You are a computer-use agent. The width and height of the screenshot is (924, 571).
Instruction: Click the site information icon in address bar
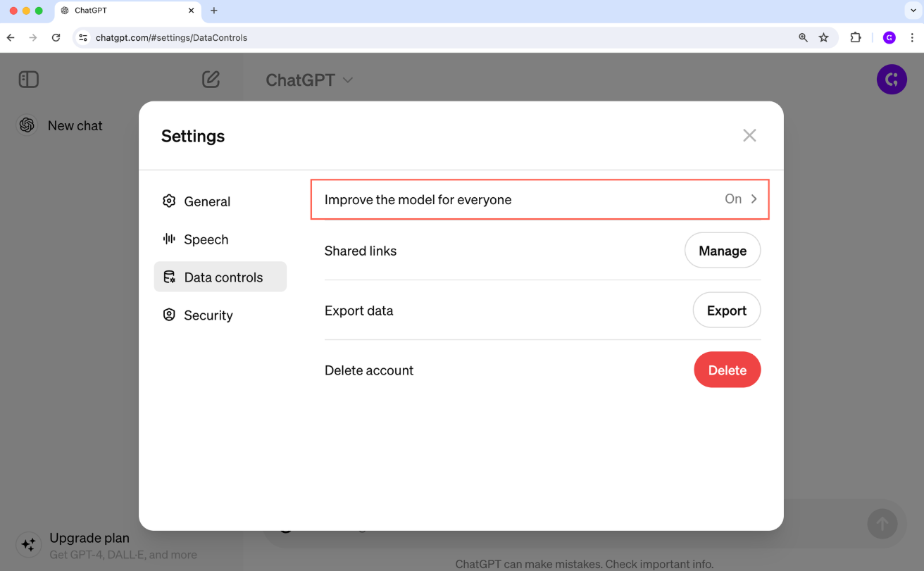tap(83, 37)
